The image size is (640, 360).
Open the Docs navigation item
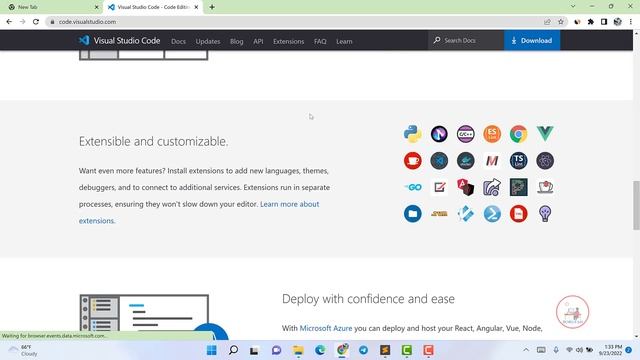tap(178, 41)
